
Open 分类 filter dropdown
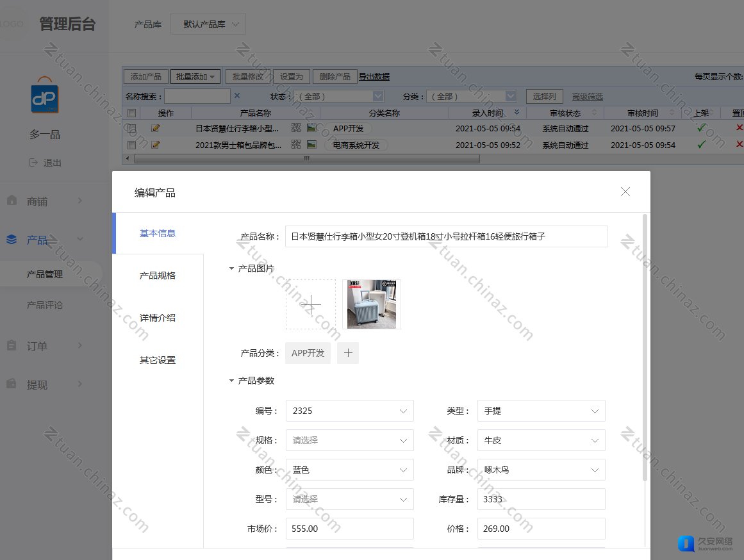tap(471, 96)
